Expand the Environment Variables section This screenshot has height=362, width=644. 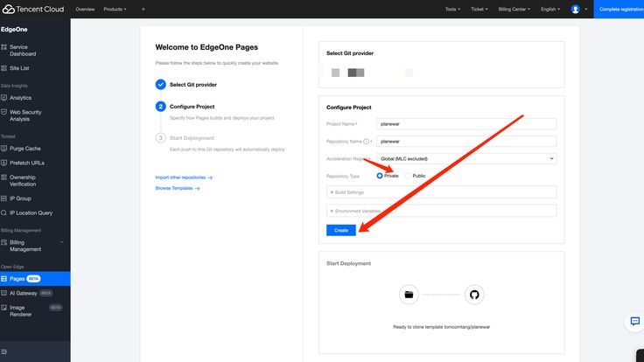[x=442, y=211]
